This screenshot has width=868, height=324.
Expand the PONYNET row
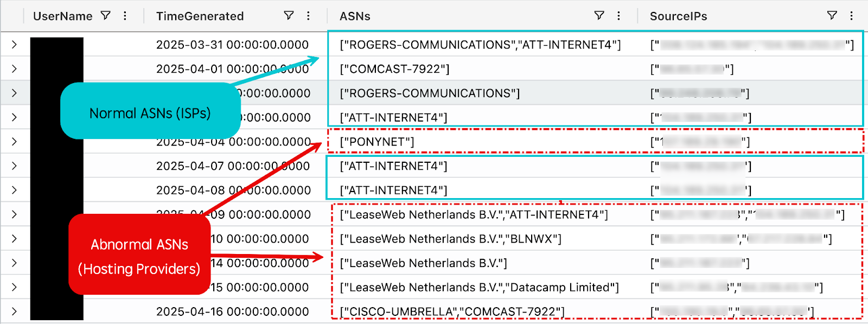point(14,142)
